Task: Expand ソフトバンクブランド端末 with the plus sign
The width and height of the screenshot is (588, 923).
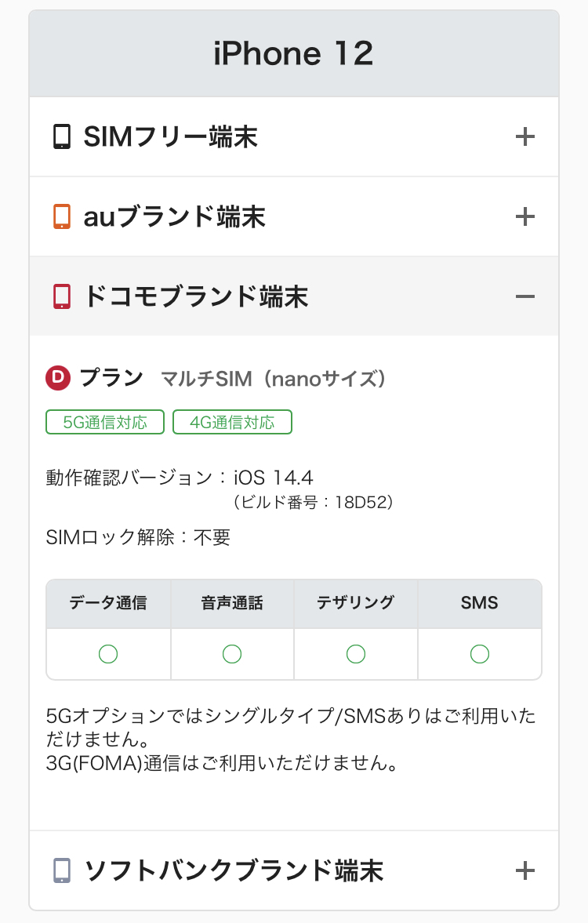Action: pos(524,870)
